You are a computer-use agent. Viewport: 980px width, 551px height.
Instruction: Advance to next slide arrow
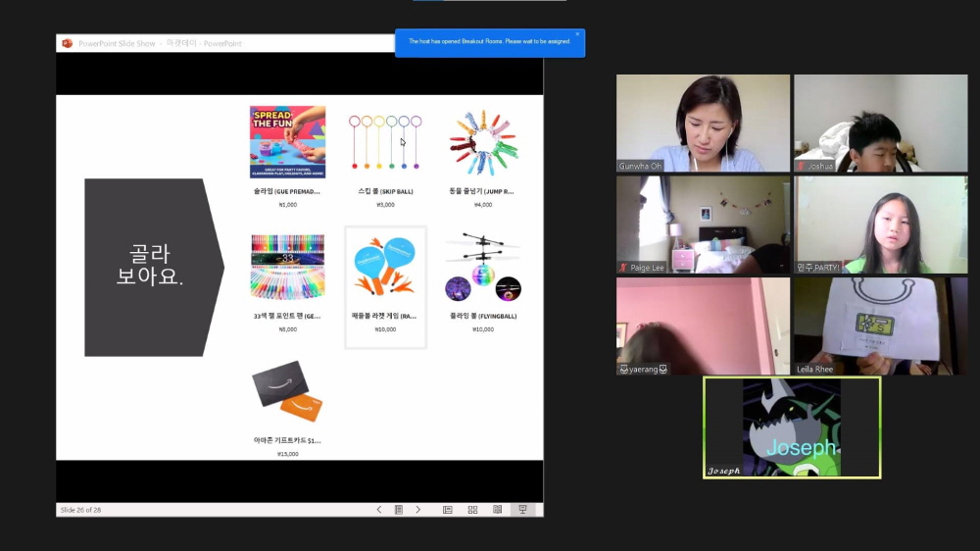pos(418,510)
